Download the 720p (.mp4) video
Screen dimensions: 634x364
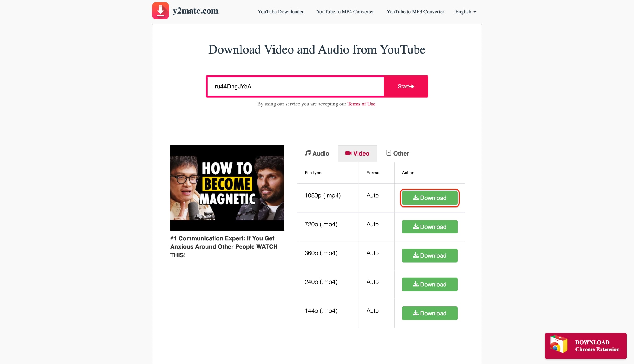pyautogui.click(x=430, y=227)
